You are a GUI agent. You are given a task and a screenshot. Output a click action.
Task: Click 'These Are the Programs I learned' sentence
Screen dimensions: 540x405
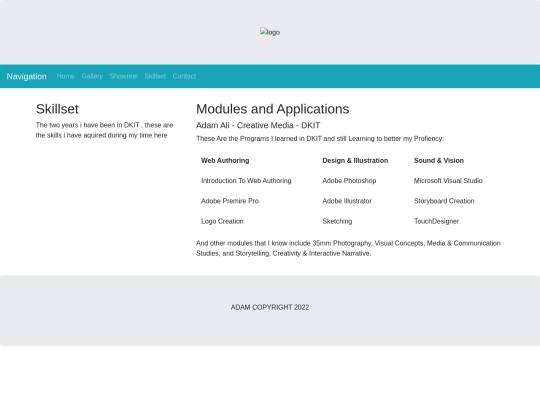click(320, 138)
